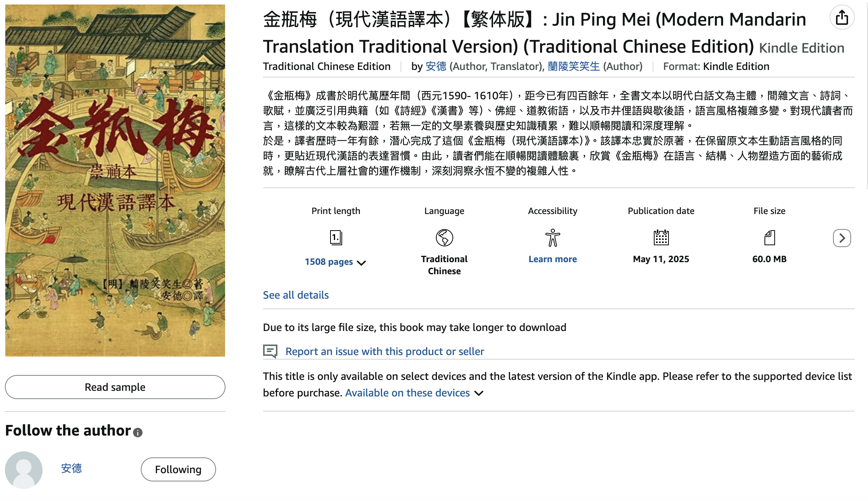This screenshot has width=868, height=501.
Task: Expand the 1508 pages dropdown
Action: [335, 262]
